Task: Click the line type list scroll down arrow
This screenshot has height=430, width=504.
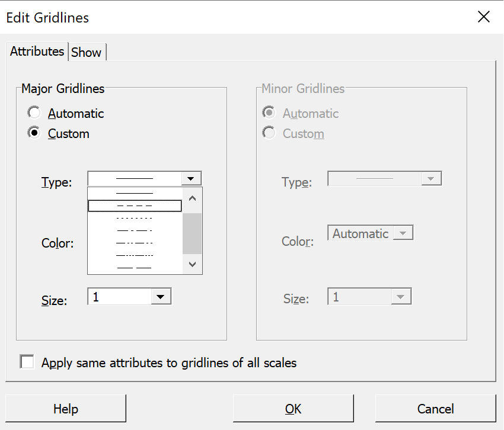Action: coord(192,264)
